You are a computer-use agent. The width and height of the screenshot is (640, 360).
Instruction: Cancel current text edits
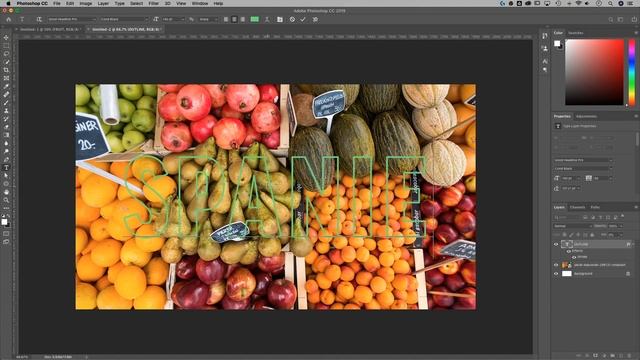click(292, 19)
